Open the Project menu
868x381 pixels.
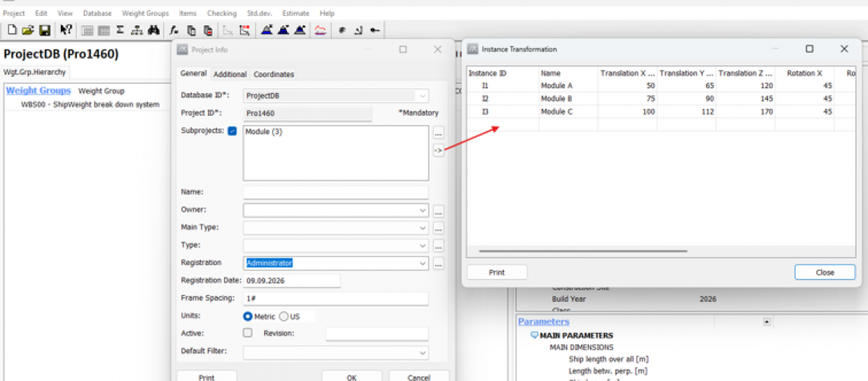click(x=14, y=13)
